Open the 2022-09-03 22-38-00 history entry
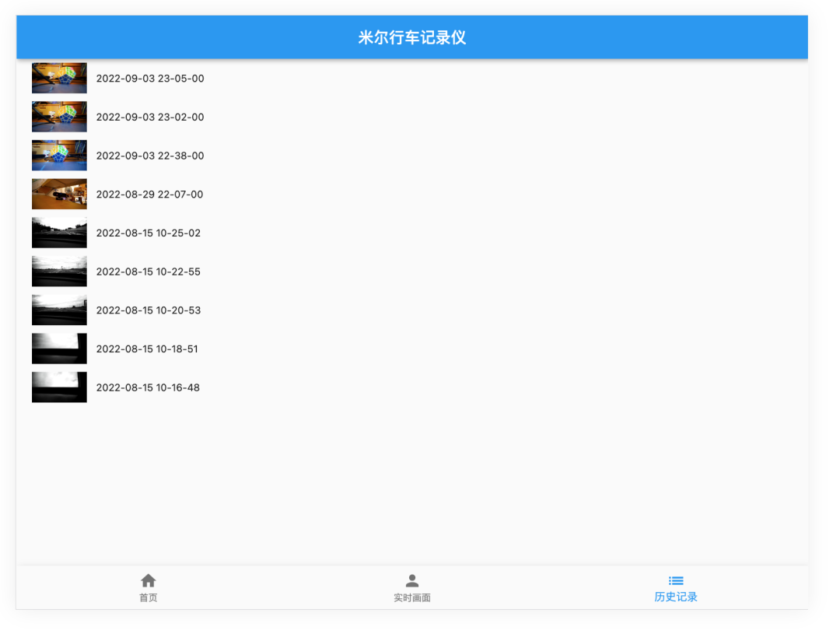The height and width of the screenshot is (641, 840). point(149,155)
